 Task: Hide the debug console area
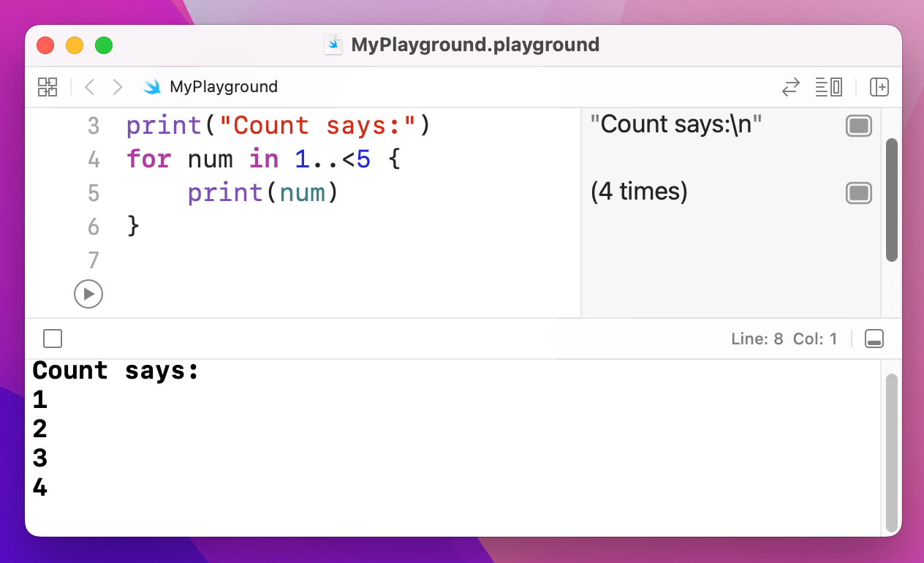(x=874, y=339)
